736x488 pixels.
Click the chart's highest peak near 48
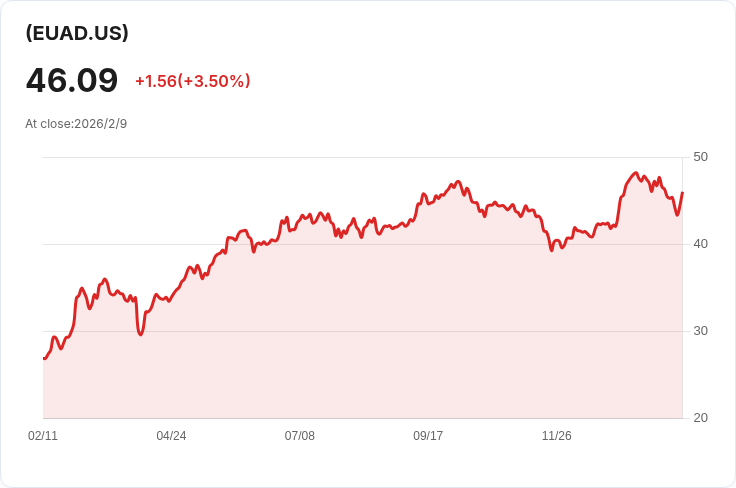[636, 173]
